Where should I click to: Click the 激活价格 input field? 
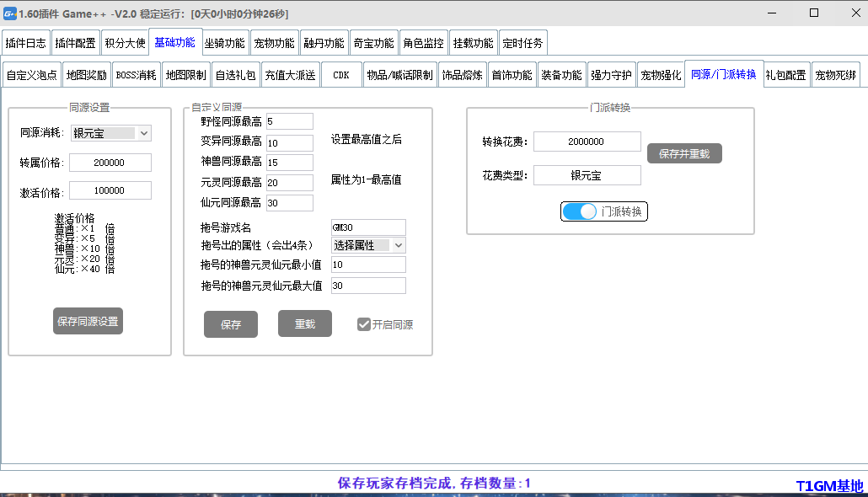pyautogui.click(x=110, y=190)
